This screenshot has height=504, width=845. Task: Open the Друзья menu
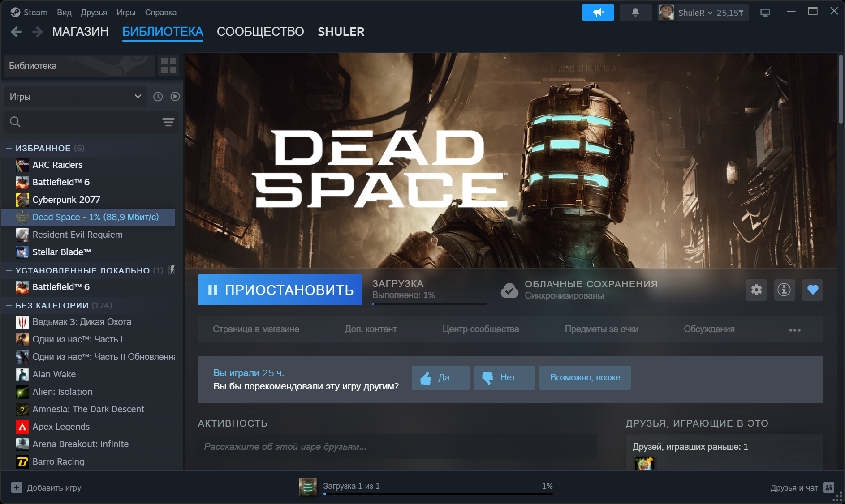[94, 13]
